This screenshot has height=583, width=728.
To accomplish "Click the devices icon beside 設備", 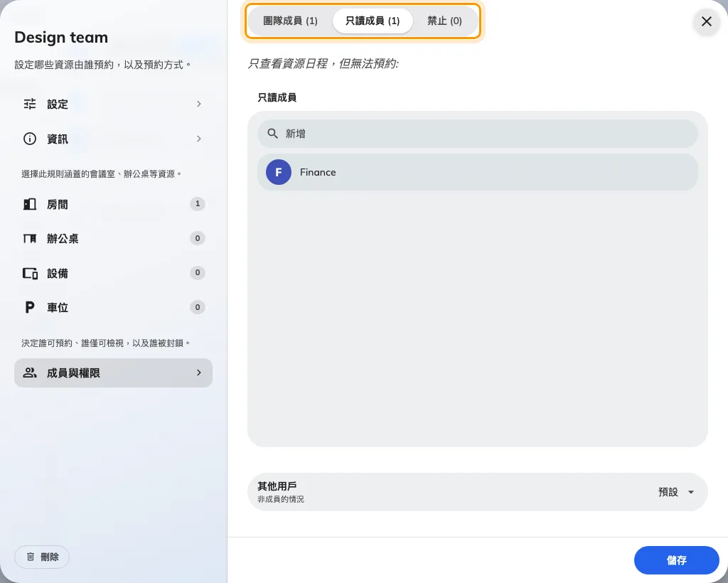I will pos(30,274).
